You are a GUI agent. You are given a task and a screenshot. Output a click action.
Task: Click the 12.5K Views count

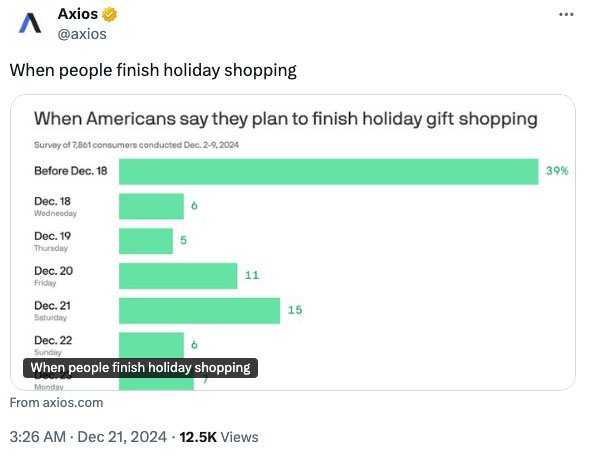(219, 437)
